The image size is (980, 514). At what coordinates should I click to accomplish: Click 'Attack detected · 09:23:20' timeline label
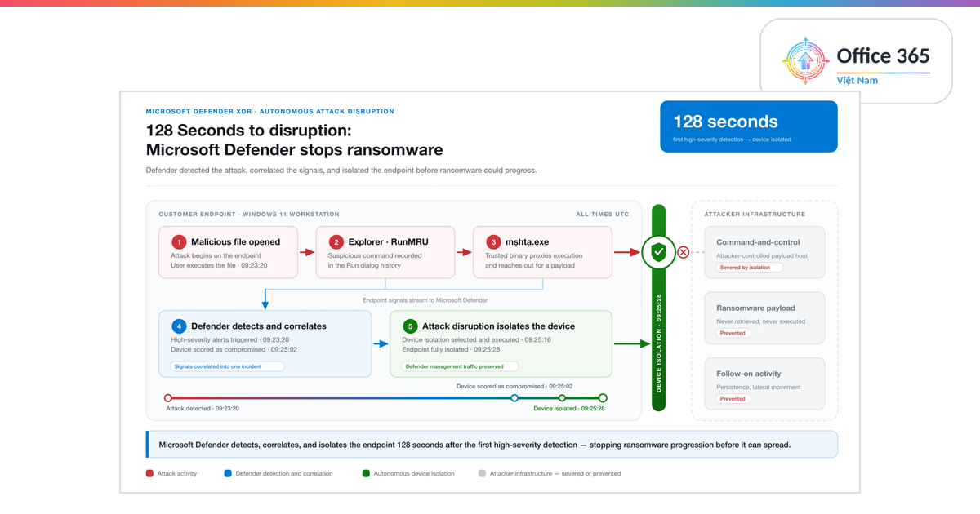202,408
